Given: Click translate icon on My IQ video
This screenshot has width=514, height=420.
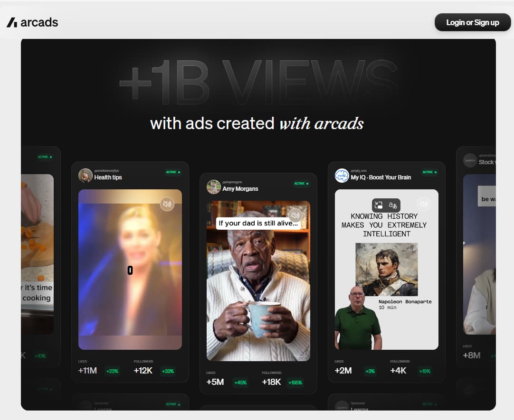Looking at the screenshot, I should pos(393,205).
